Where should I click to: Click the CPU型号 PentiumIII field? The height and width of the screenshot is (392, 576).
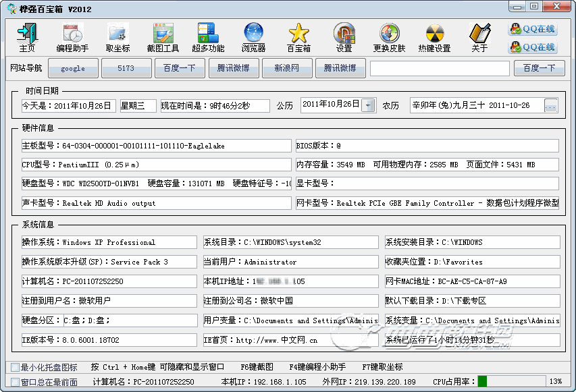156,165
